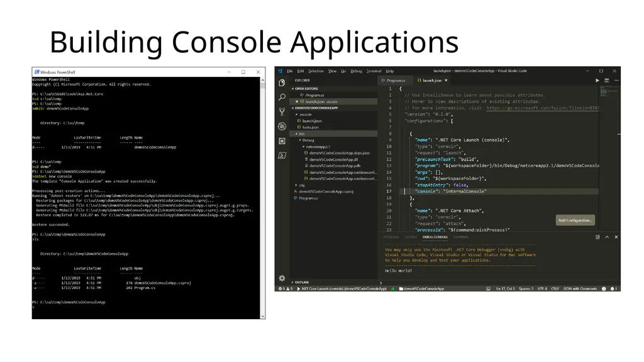Open the editor More Actions ellipsis
This screenshot has height=362, width=644.
click(616, 81)
